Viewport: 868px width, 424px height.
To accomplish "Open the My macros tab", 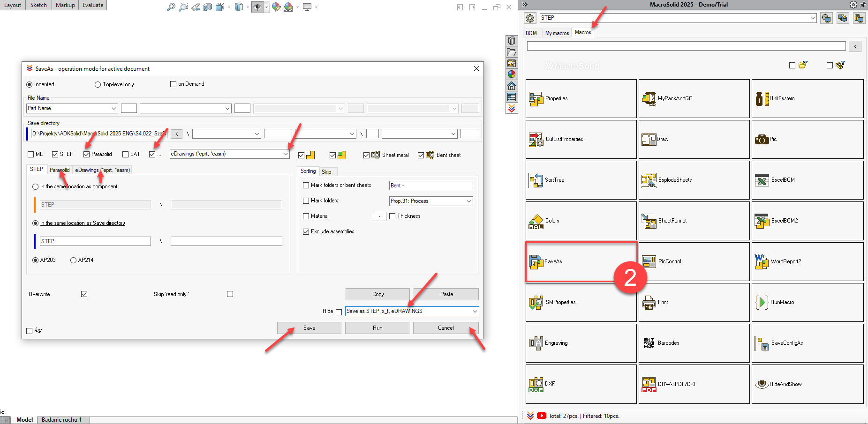I will (557, 33).
